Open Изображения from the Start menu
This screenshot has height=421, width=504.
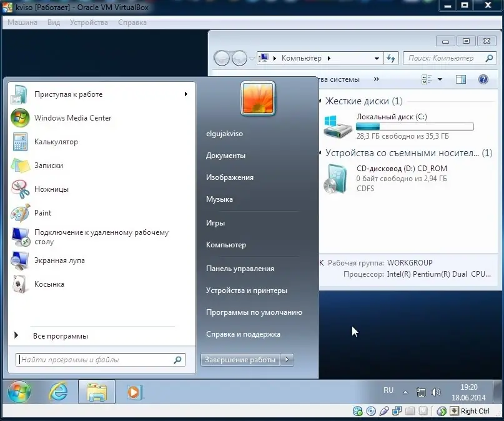pyautogui.click(x=230, y=177)
